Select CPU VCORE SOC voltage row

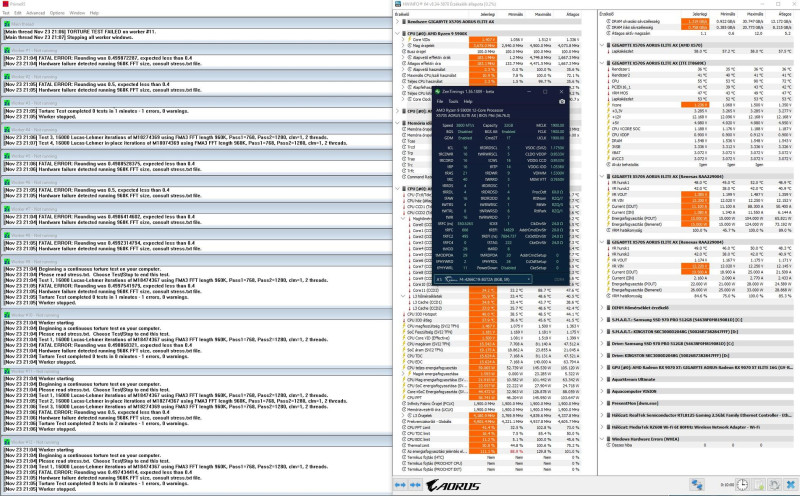click(x=699, y=129)
